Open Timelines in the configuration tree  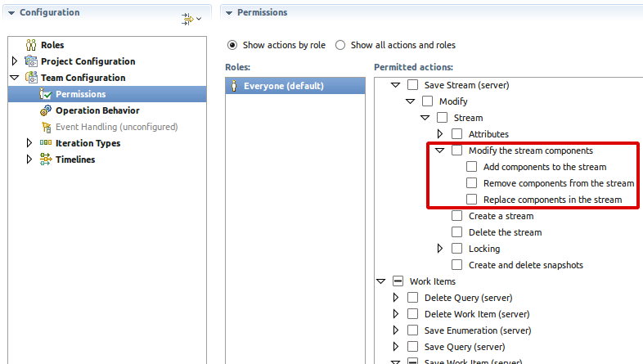tap(75, 160)
